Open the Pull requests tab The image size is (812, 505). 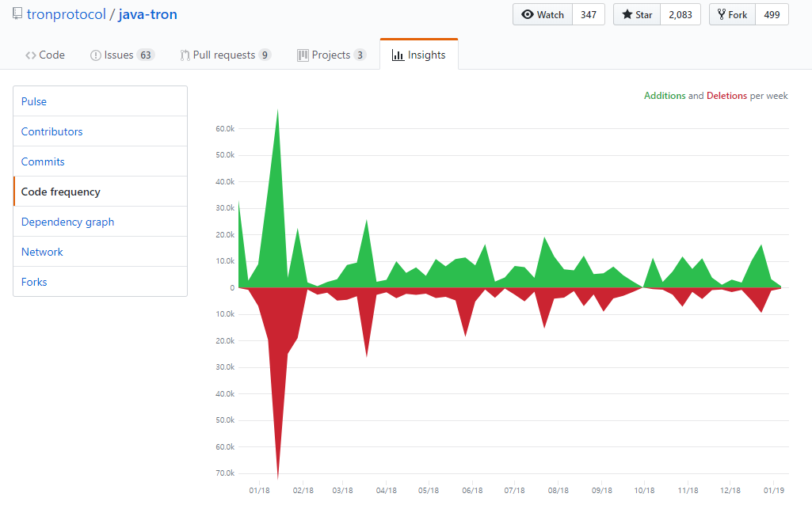coord(226,55)
